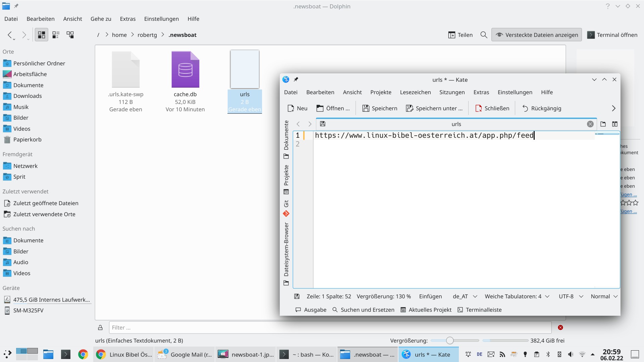644x362 pixels.
Task: Open the Projekte side panel in Kate
Action: coord(286,179)
